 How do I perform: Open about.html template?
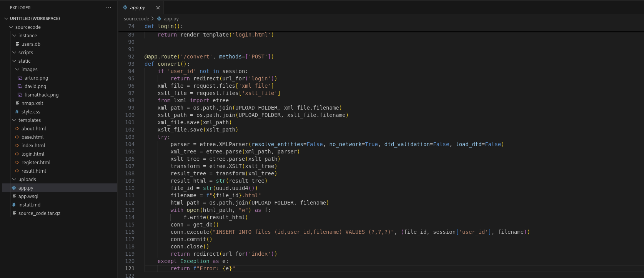coord(34,129)
